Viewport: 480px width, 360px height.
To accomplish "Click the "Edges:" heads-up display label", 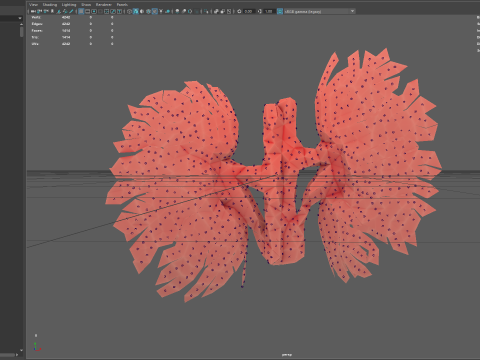I will tap(37, 24).
